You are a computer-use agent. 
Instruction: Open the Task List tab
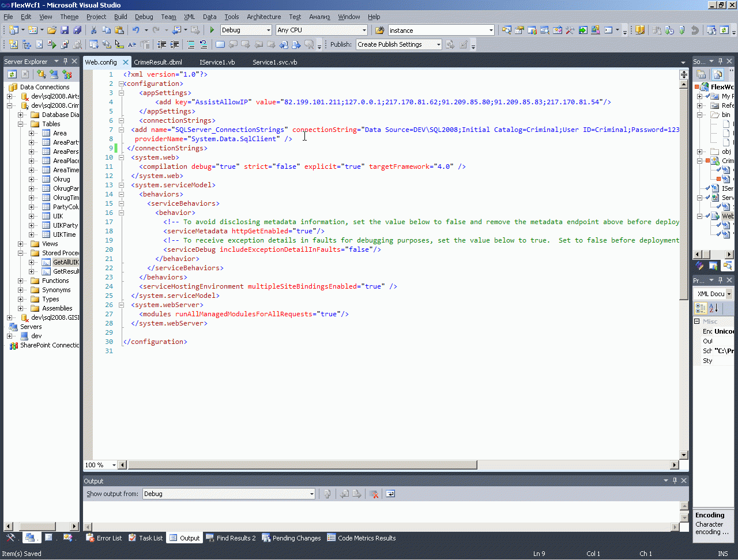[145, 538]
